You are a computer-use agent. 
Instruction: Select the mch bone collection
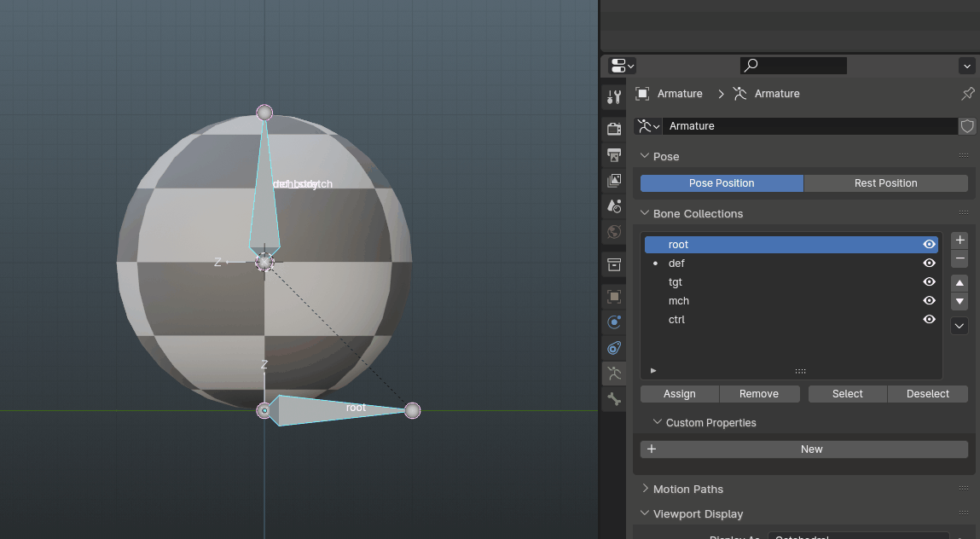pyautogui.click(x=679, y=301)
